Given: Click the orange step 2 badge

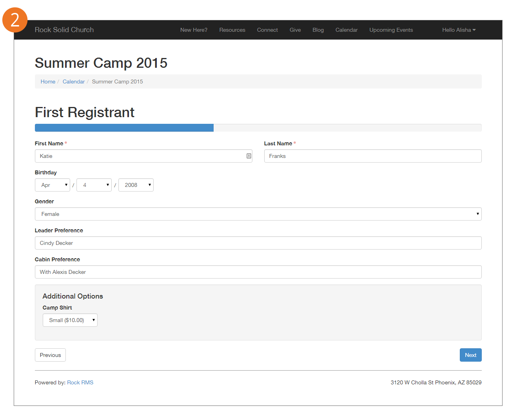Looking at the screenshot, I should click(15, 20).
